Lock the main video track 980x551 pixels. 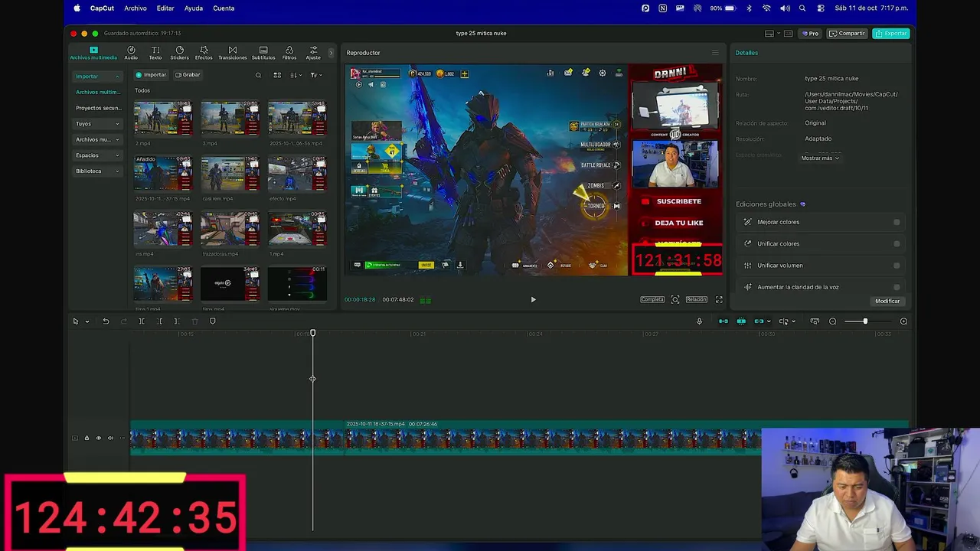87,438
